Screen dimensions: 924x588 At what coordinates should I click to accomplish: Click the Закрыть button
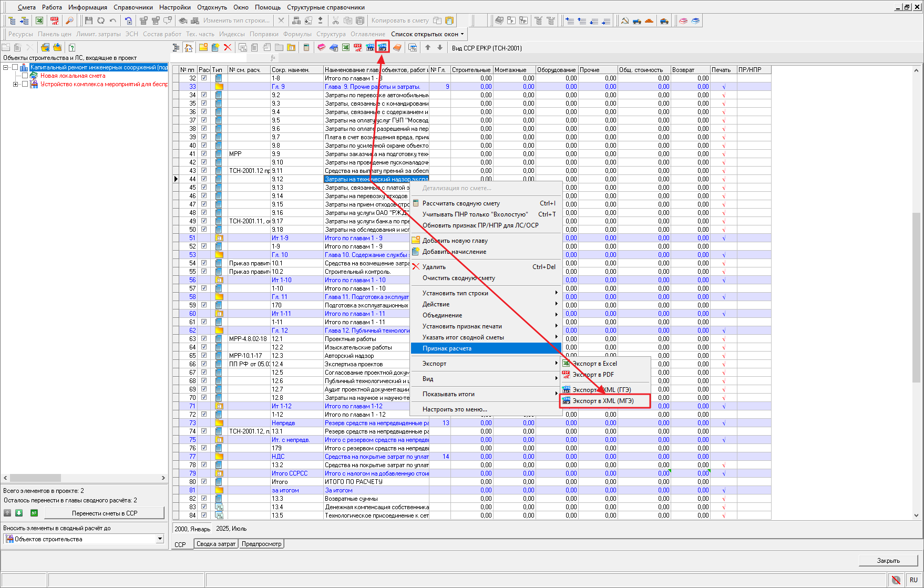coord(888,561)
